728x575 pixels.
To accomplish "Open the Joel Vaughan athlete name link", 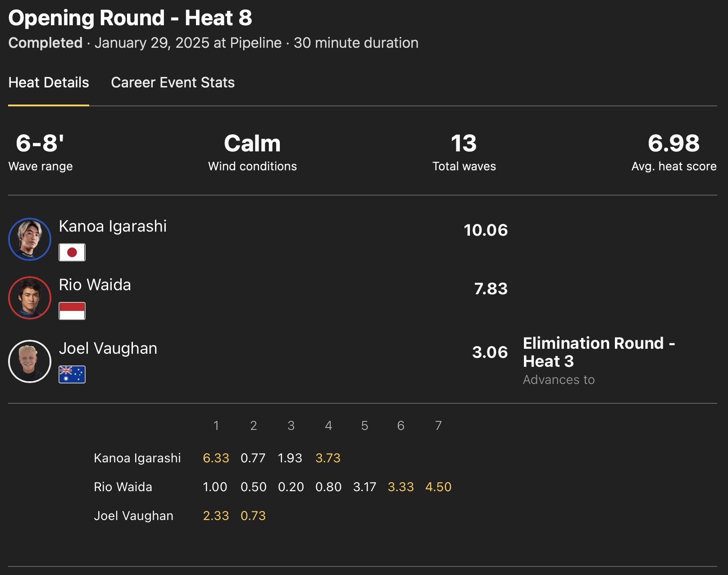I will [x=108, y=348].
